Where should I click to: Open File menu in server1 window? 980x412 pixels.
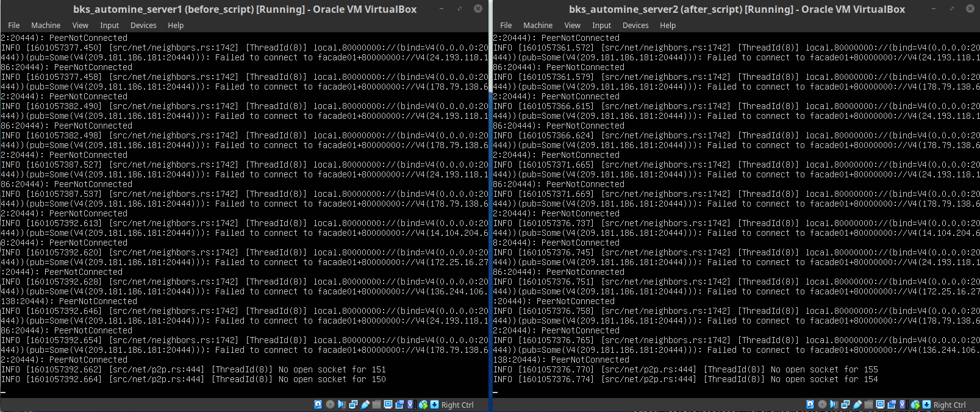click(x=14, y=26)
